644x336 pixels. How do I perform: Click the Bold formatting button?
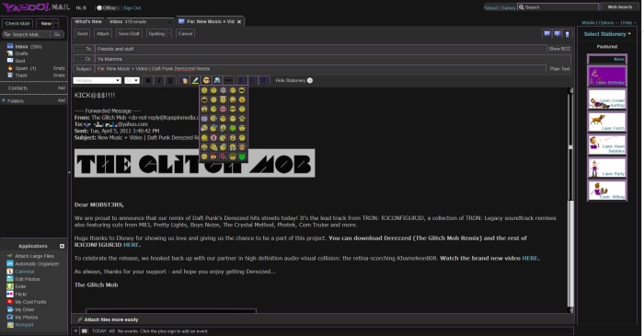(x=149, y=80)
